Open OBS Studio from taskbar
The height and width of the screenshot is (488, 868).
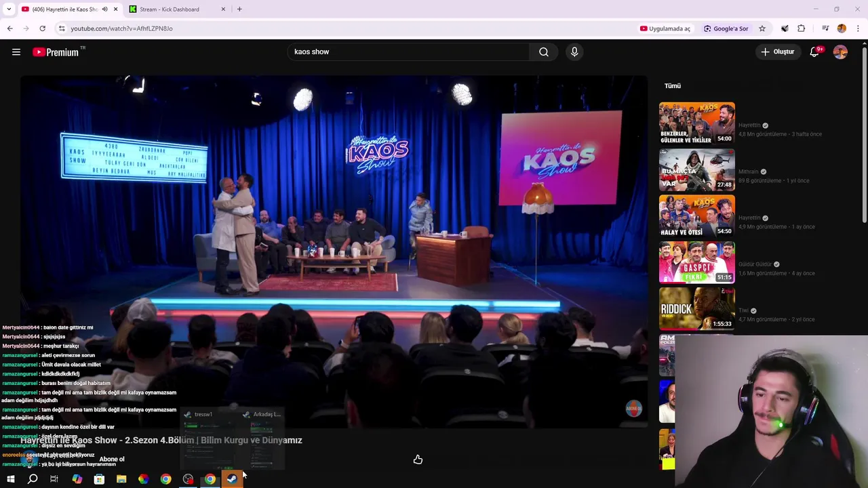point(188,479)
